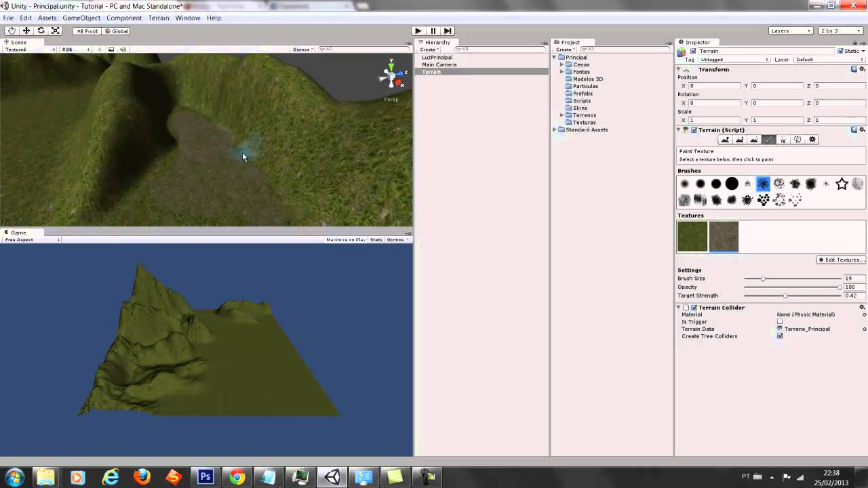The width and height of the screenshot is (868, 488).
Task: Click the Edit Textures button
Action: click(841, 260)
